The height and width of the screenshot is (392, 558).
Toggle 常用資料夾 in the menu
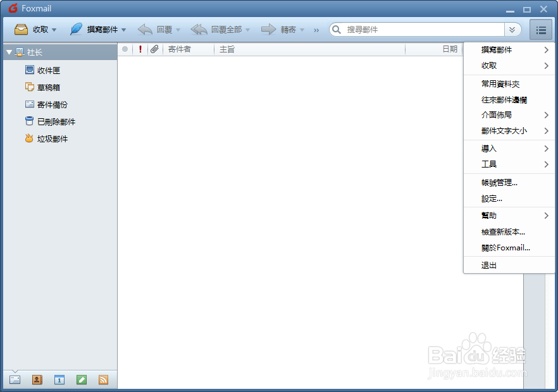(500, 83)
